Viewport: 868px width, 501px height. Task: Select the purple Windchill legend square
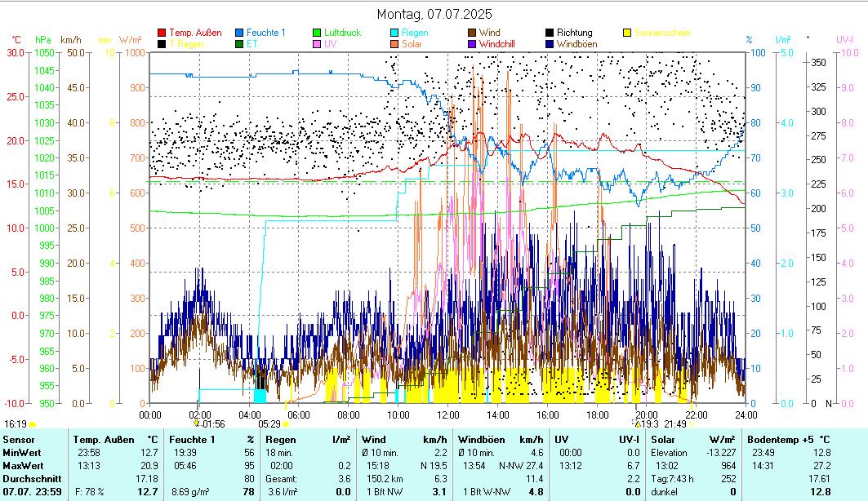pyautogui.click(x=472, y=43)
